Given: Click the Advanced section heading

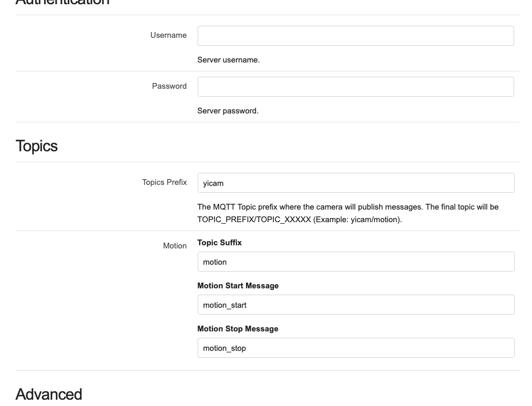Looking at the screenshot, I should pyautogui.click(x=49, y=394).
